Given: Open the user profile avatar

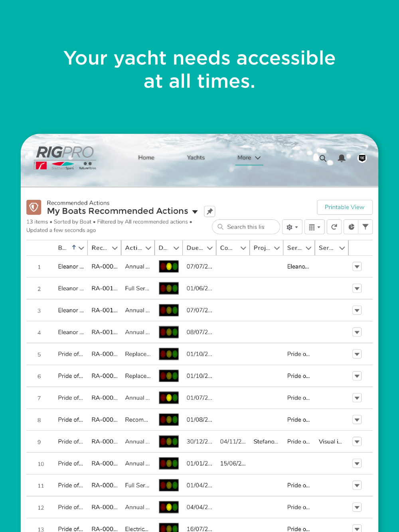Looking at the screenshot, I should [x=362, y=158].
